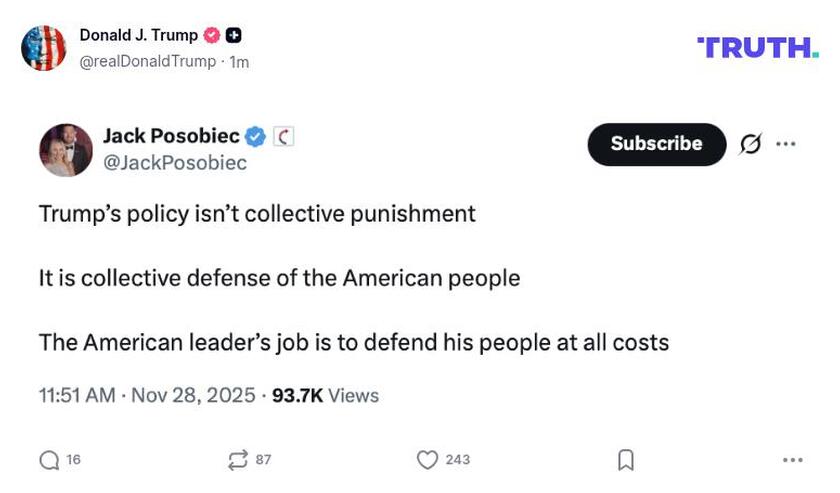Click the affiliation badge beside Posobiec

[x=283, y=136]
